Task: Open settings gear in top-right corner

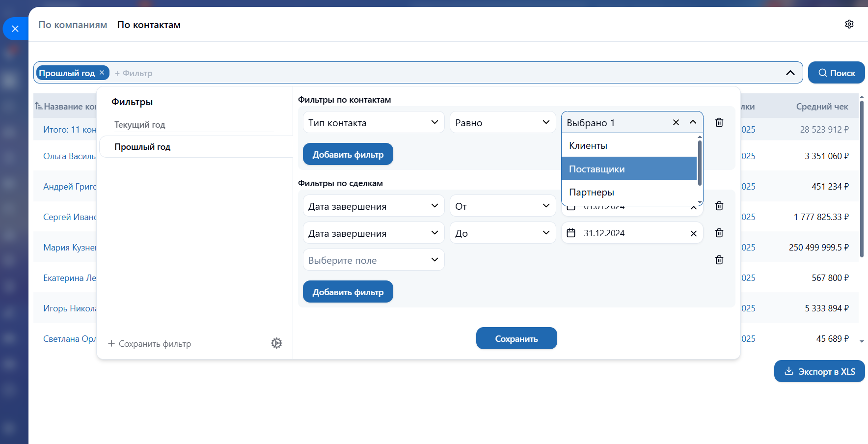Action: coord(849,24)
